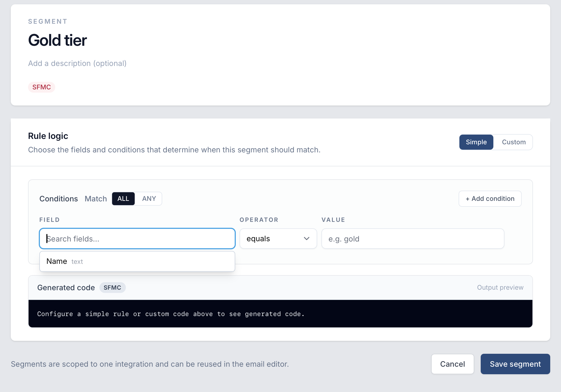The width and height of the screenshot is (561, 392).
Task: Switch rule logic to Custom mode
Action: click(x=513, y=142)
